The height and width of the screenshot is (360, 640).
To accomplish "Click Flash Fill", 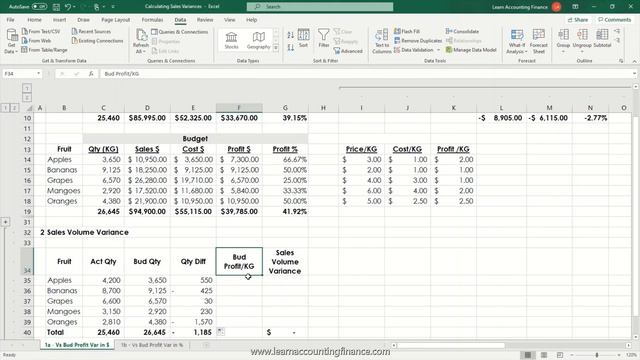I will [407, 31].
